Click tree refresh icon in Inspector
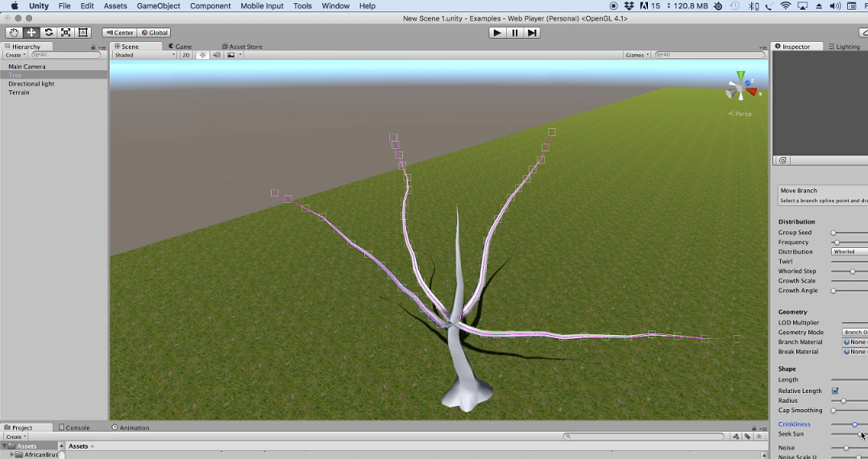 783,160
